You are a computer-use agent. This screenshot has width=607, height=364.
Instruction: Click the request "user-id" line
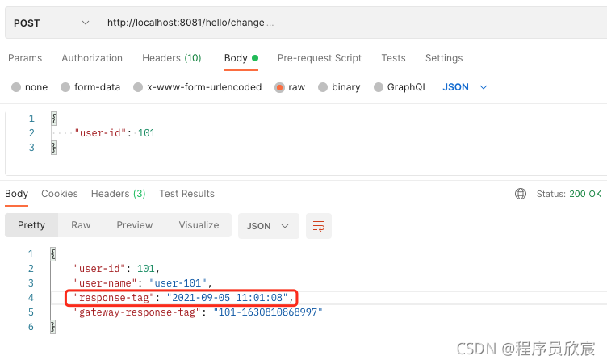[x=115, y=133]
